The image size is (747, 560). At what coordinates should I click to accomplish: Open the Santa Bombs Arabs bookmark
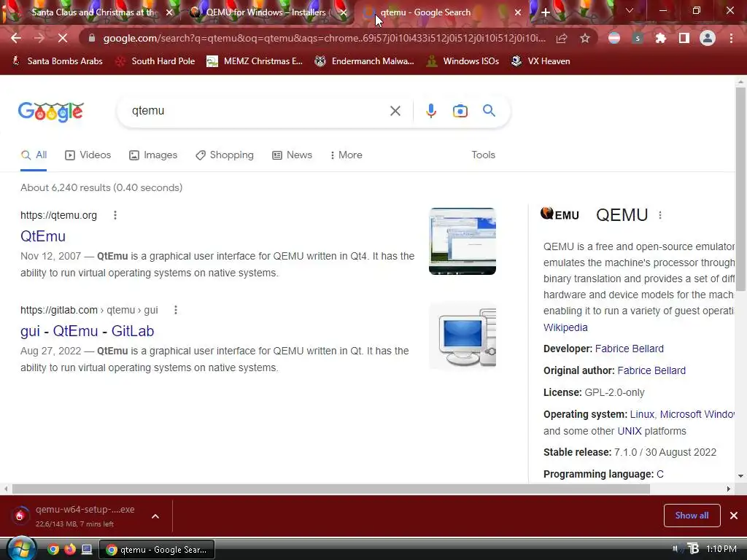point(57,61)
